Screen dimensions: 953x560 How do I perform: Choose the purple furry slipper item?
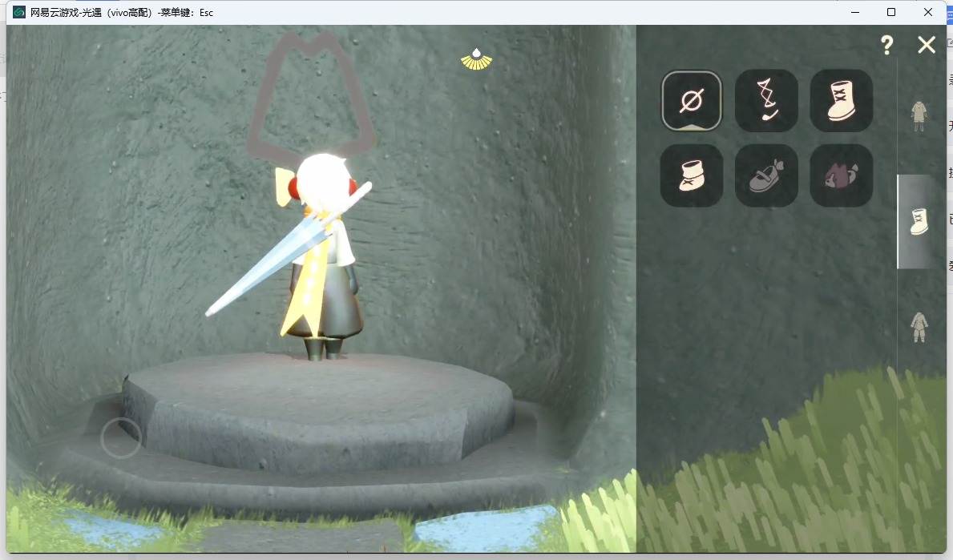(x=841, y=175)
